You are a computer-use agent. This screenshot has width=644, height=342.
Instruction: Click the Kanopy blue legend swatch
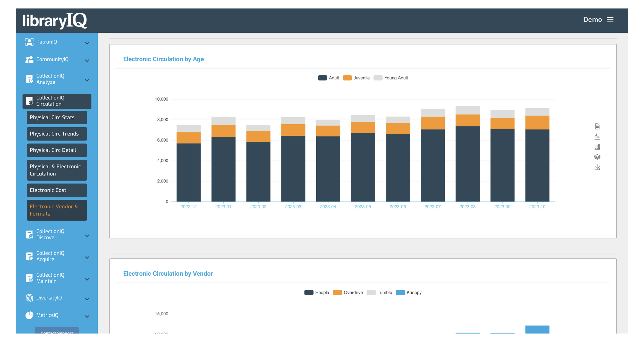pos(400,293)
